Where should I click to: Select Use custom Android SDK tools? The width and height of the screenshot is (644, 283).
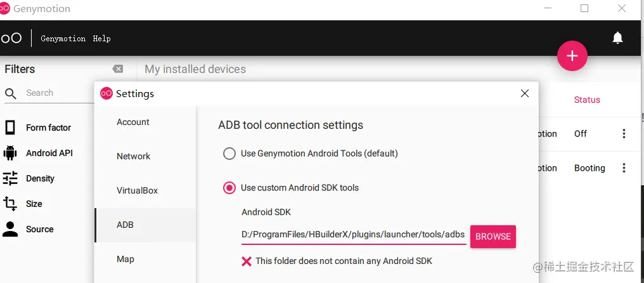229,188
